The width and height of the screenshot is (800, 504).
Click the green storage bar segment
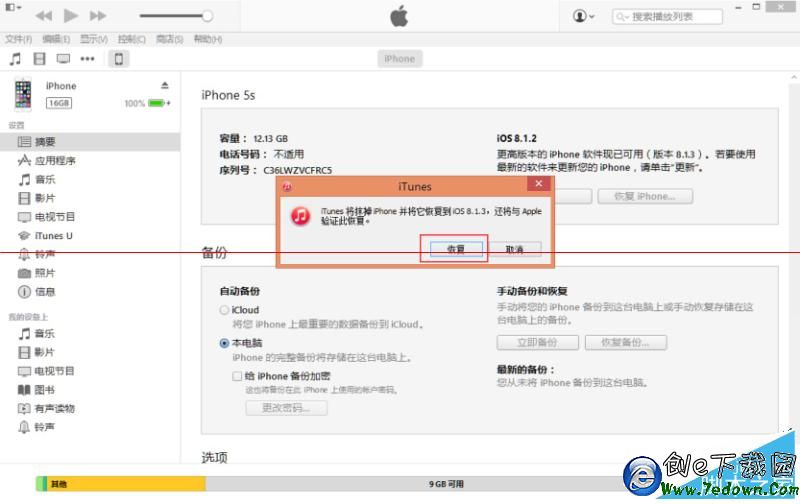click(x=41, y=484)
